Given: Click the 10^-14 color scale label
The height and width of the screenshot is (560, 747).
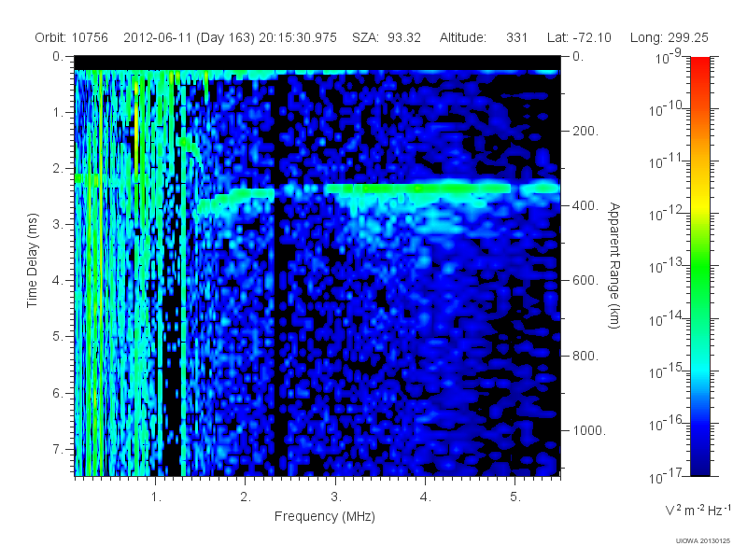Looking at the screenshot, I should pos(667,319).
